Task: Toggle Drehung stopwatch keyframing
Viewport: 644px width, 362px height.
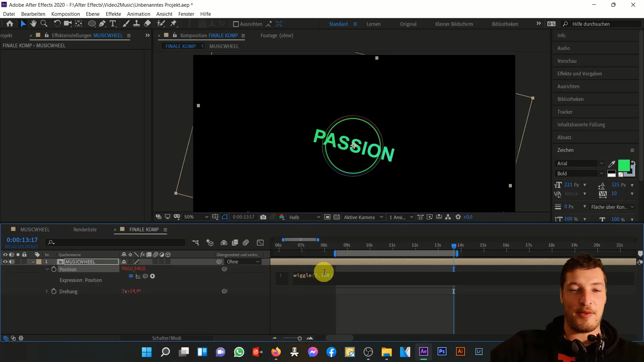Action: click(x=54, y=291)
